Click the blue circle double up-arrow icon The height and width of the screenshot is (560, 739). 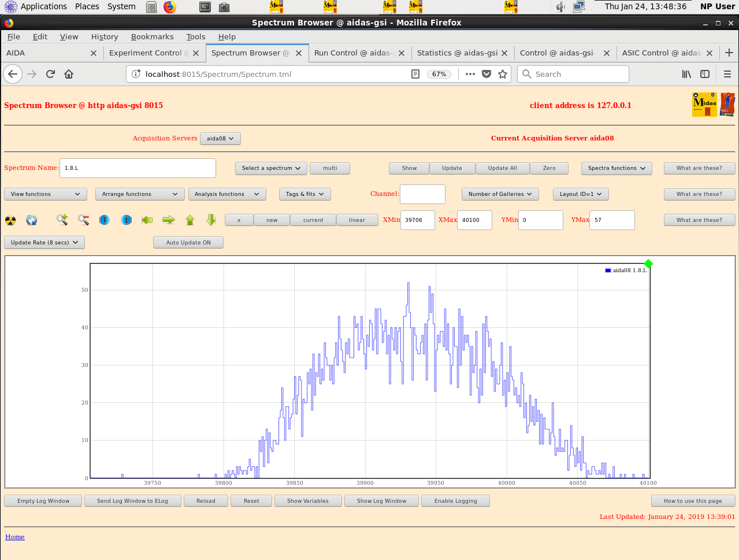coord(127,220)
